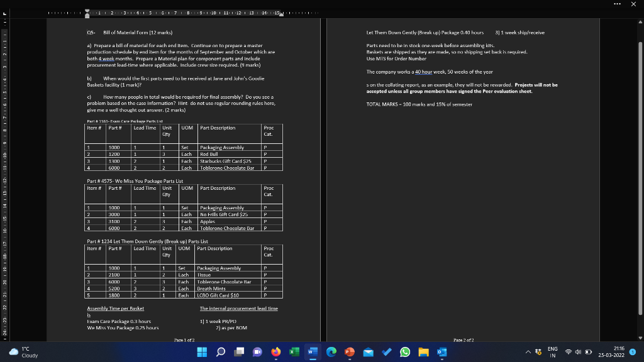Click '3) 1 week ship/receive' text
The width and height of the screenshot is (644, 362).
(519, 33)
